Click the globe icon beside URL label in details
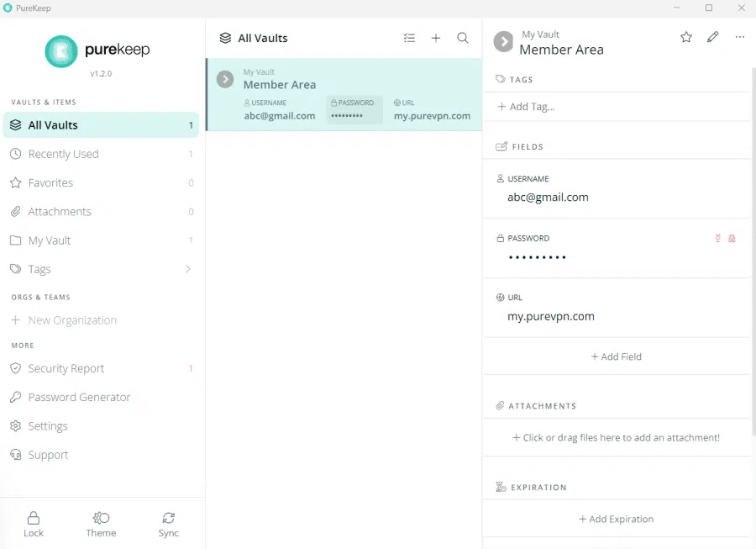Image resolution: width=756 pixels, height=549 pixels. (x=501, y=298)
